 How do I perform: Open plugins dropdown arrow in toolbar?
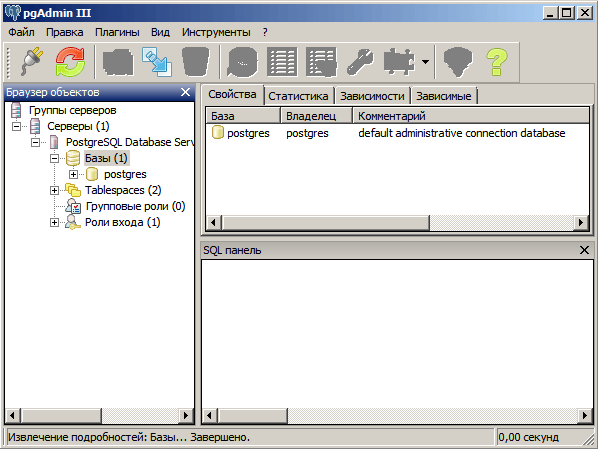coord(425,61)
